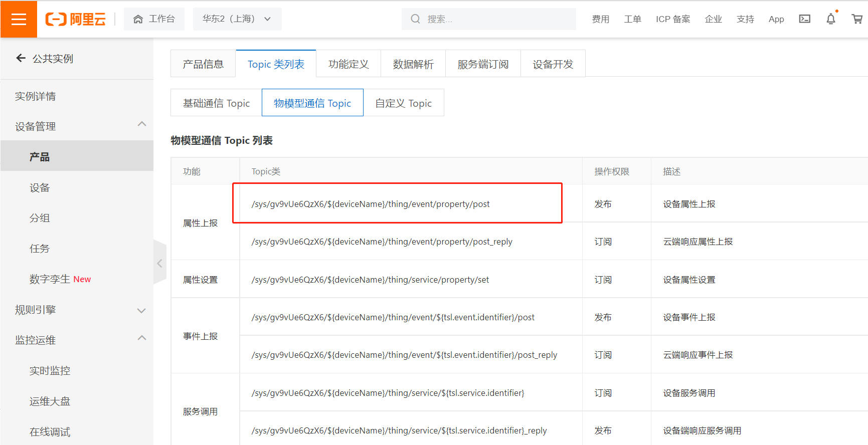This screenshot has width=868, height=445.
Task: Click the search input field
Action: (x=489, y=19)
